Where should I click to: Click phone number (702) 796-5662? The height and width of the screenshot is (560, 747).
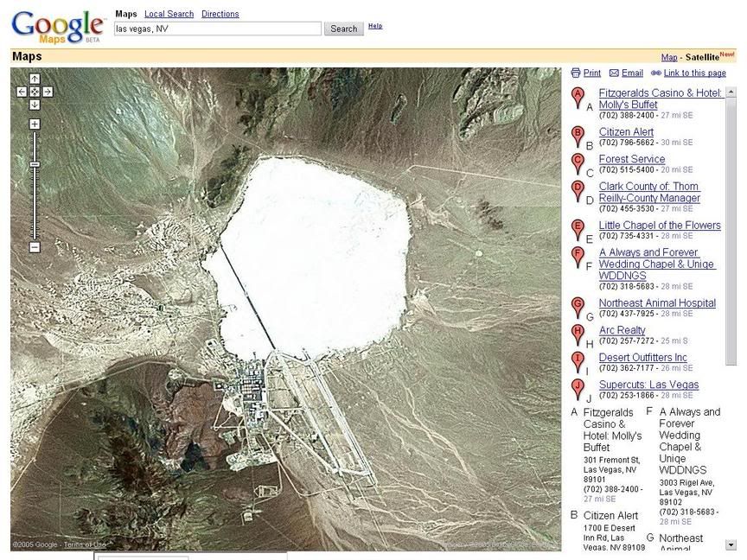[x=626, y=143]
